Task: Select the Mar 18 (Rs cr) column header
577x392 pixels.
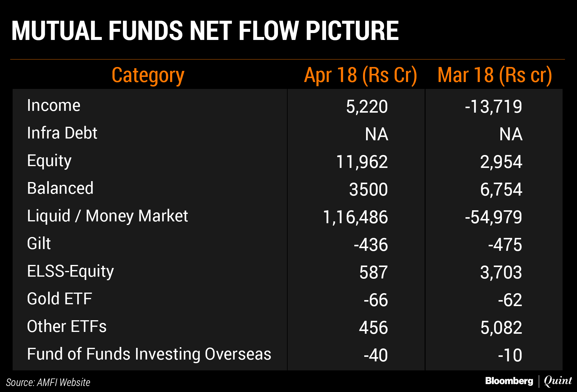Action: pos(495,75)
